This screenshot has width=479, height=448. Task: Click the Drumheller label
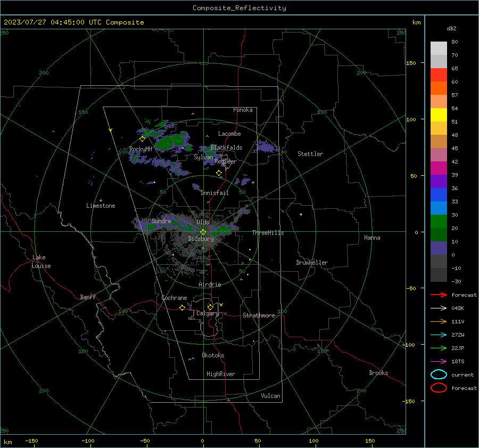pyautogui.click(x=312, y=263)
